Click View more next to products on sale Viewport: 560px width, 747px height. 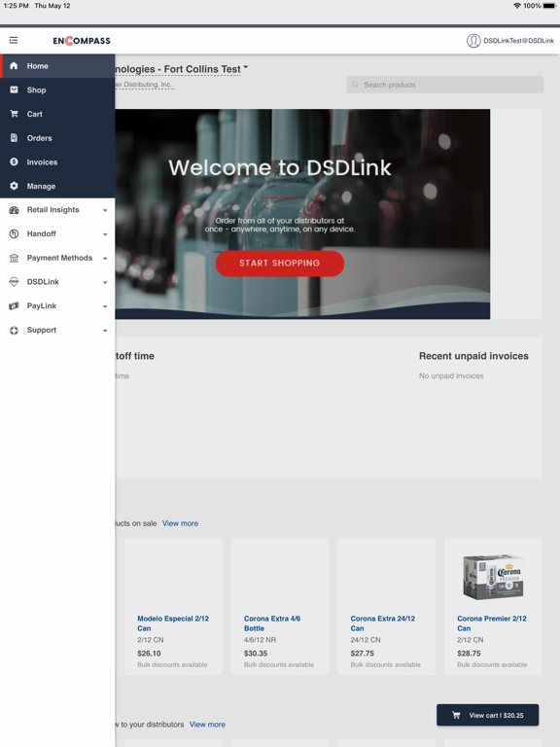pos(180,523)
